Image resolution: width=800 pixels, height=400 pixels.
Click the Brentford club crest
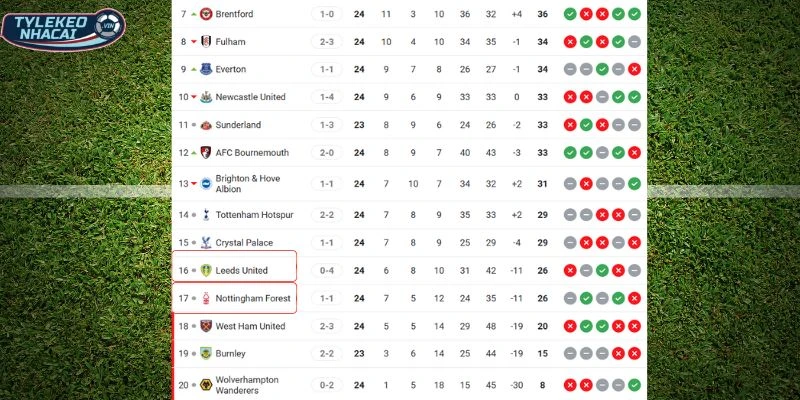coord(206,14)
